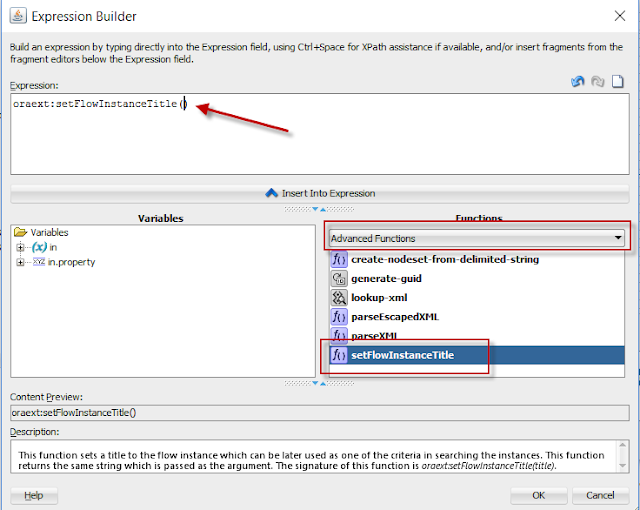Screen dimensions: 640x510
Task: Click the Insert Into Expression arrow icon
Action: 271,193
